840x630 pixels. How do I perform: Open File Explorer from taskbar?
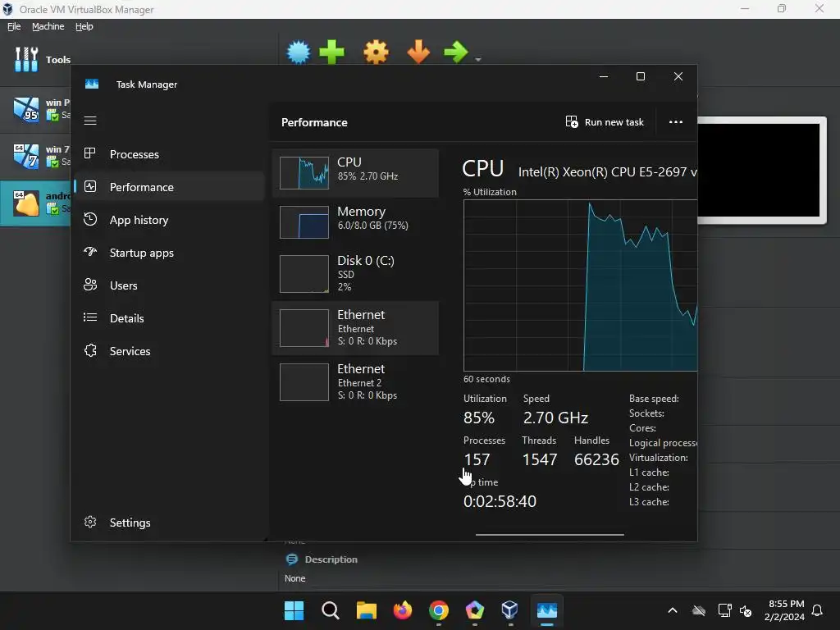[367, 610]
